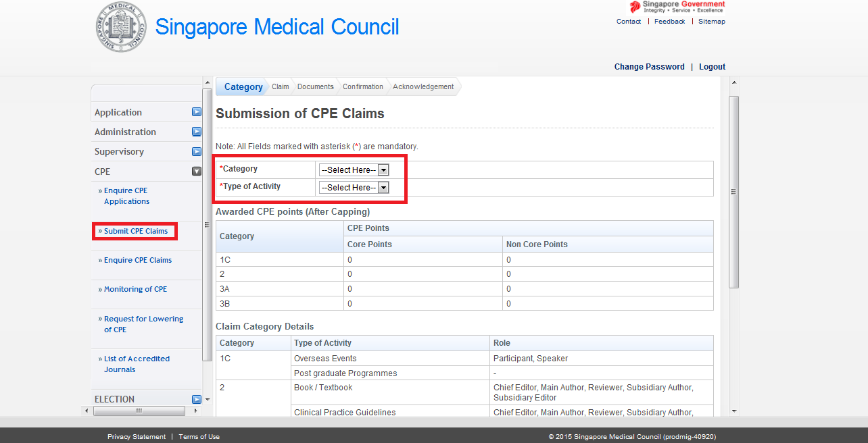Open List of Accredited Journals link
The height and width of the screenshot is (443, 868).
pos(136,364)
